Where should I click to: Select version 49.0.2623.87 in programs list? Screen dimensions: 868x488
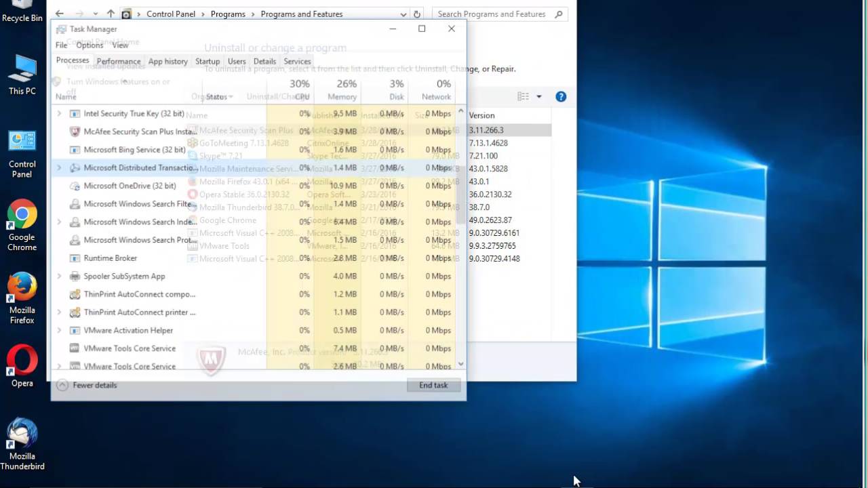click(490, 220)
